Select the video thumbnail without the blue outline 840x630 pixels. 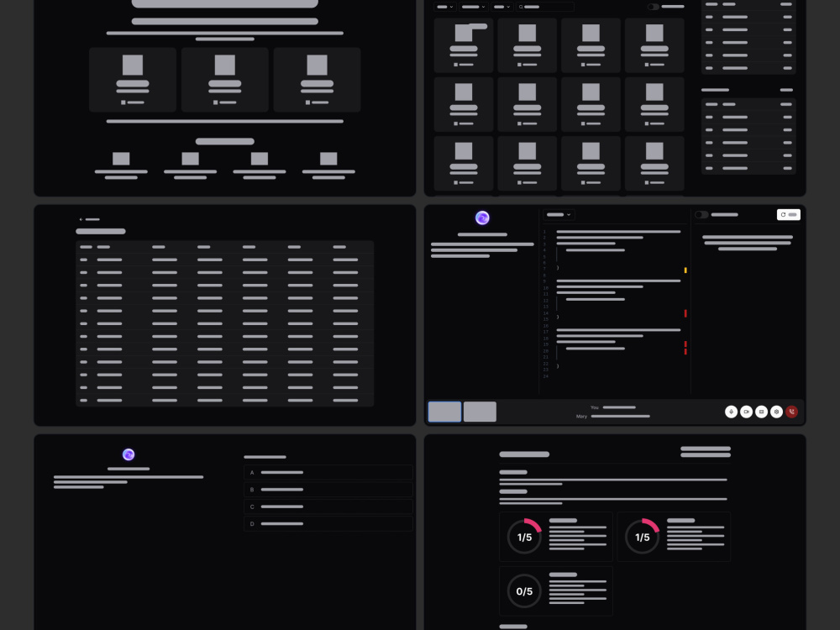click(x=480, y=412)
